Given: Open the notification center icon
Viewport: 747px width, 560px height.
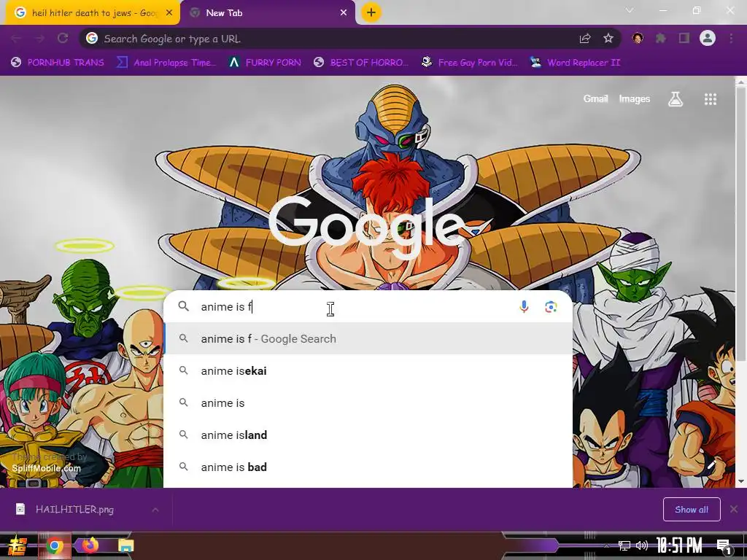Looking at the screenshot, I should (724, 546).
